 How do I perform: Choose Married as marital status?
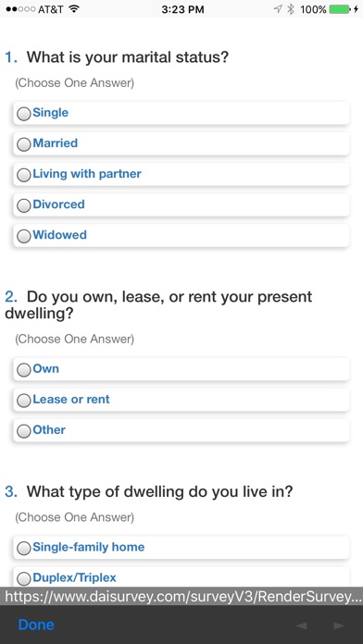(x=24, y=143)
